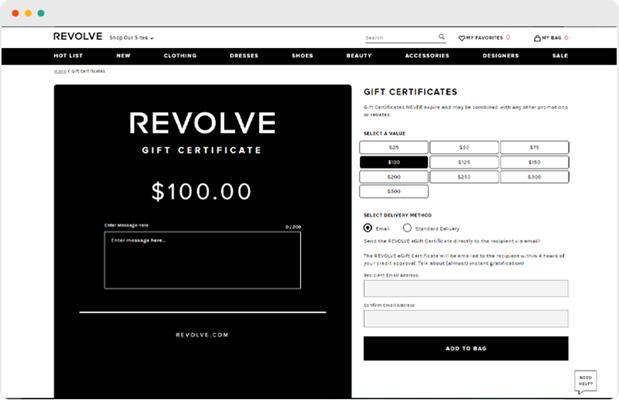
Task: Focus the Recipient Email Address field
Action: [466, 288]
